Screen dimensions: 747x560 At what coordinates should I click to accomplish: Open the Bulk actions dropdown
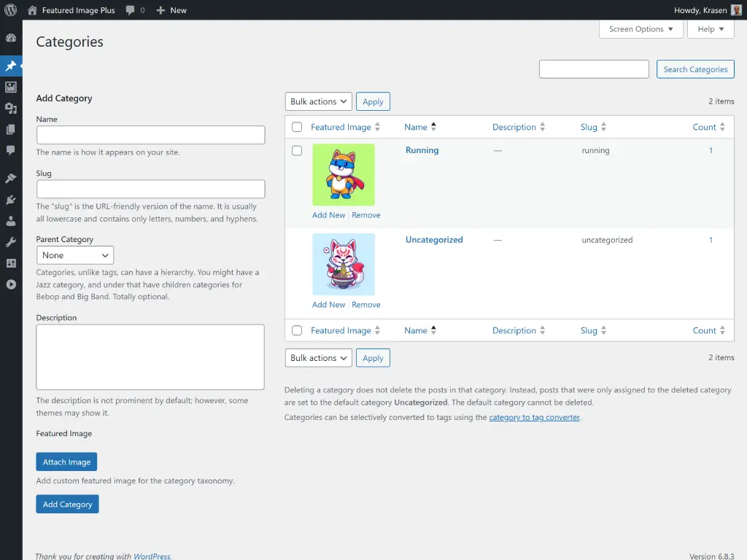pos(318,101)
